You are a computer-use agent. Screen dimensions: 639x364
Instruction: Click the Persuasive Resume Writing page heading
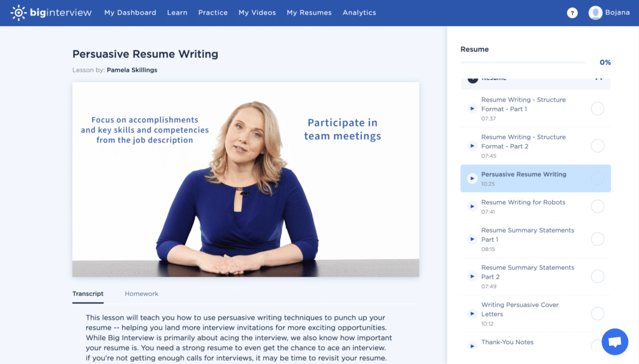pyautogui.click(x=145, y=54)
